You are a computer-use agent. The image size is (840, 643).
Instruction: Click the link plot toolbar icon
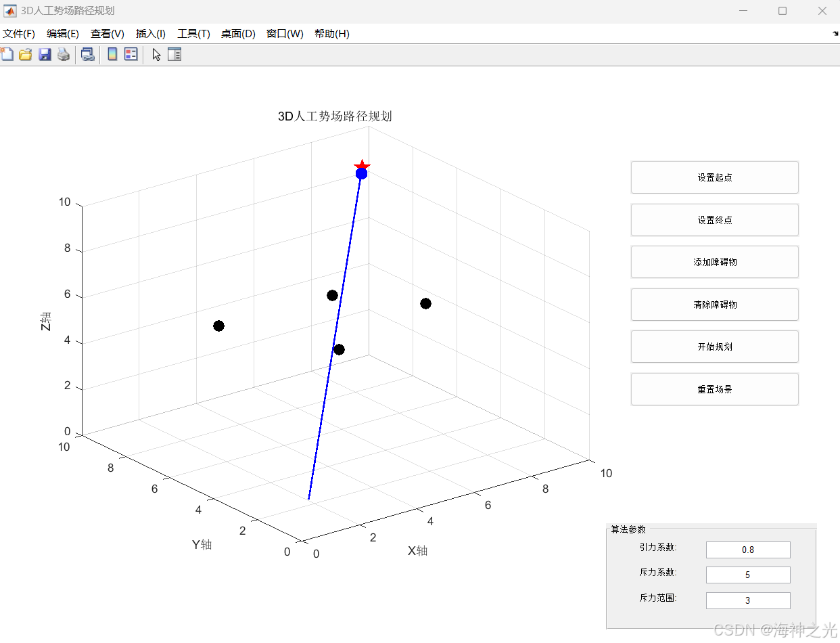click(x=87, y=55)
